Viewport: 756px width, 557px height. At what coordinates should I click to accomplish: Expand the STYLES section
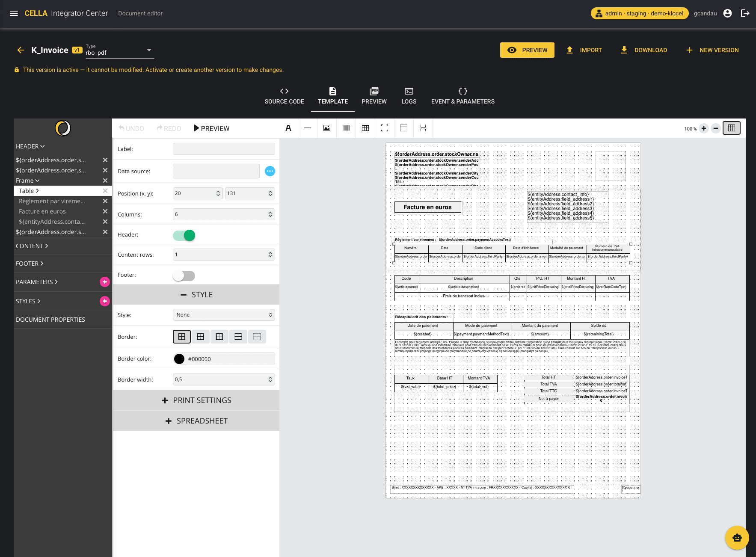[28, 301]
